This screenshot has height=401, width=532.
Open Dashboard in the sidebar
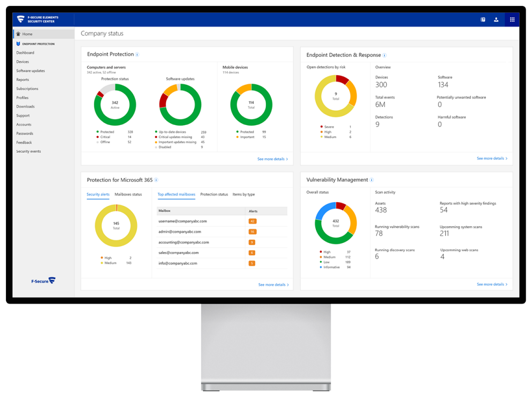click(25, 53)
